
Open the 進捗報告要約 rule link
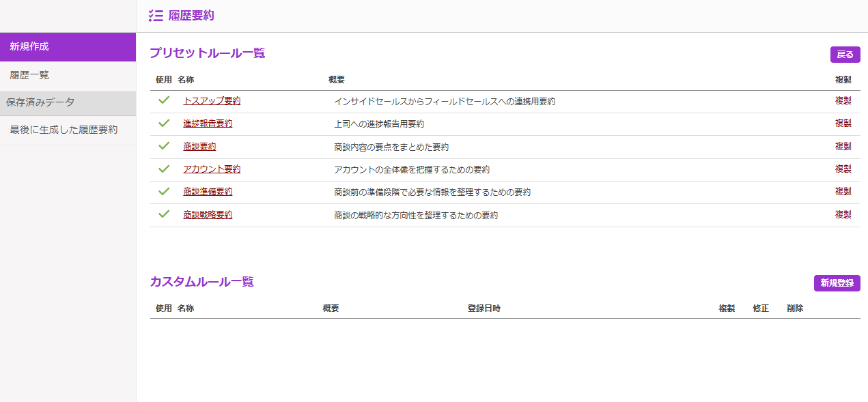[x=208, y=124]
